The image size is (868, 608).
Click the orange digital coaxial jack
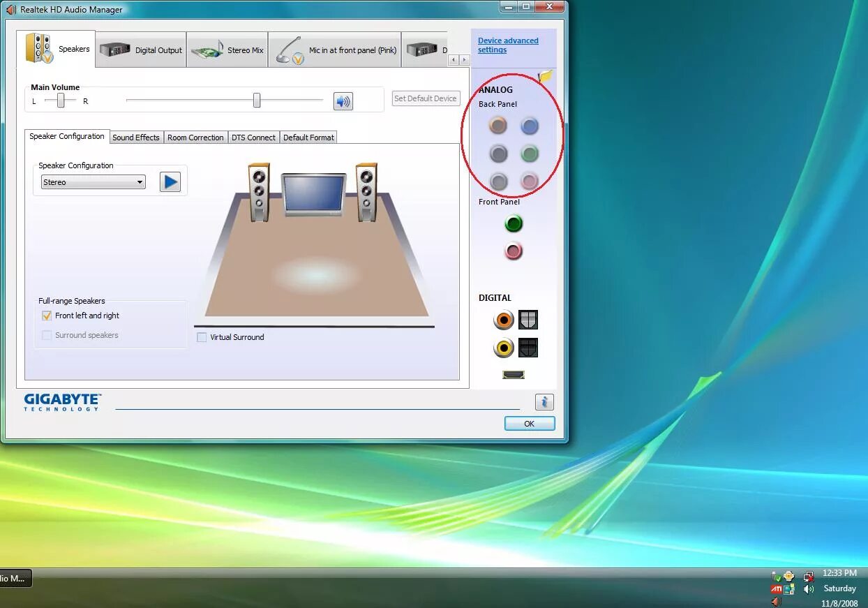504,320
